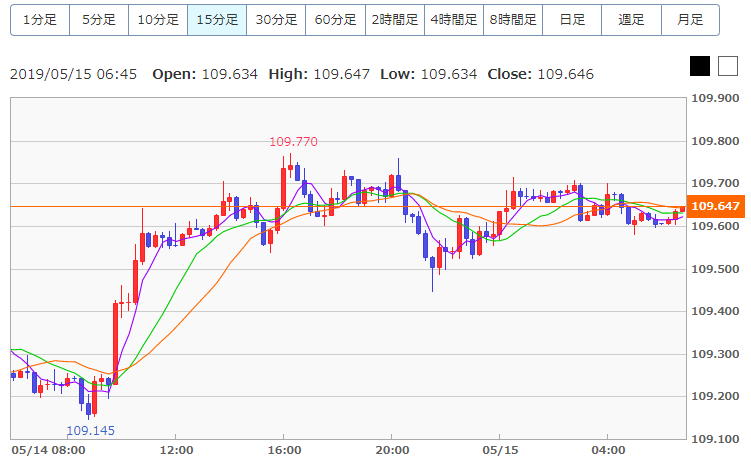Click the High value 109.647 in header
This screenshot has height=462, width=751.
click(341, 74)
